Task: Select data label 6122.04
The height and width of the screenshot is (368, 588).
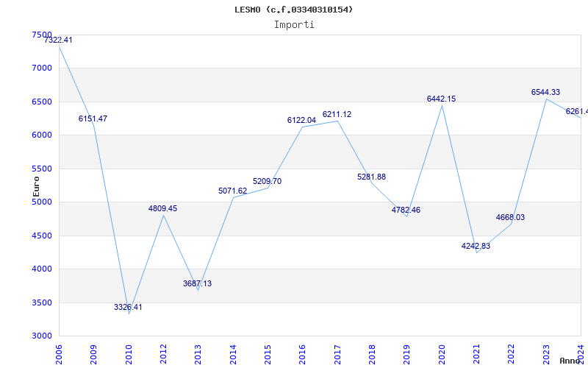Action: coord(301,120)
